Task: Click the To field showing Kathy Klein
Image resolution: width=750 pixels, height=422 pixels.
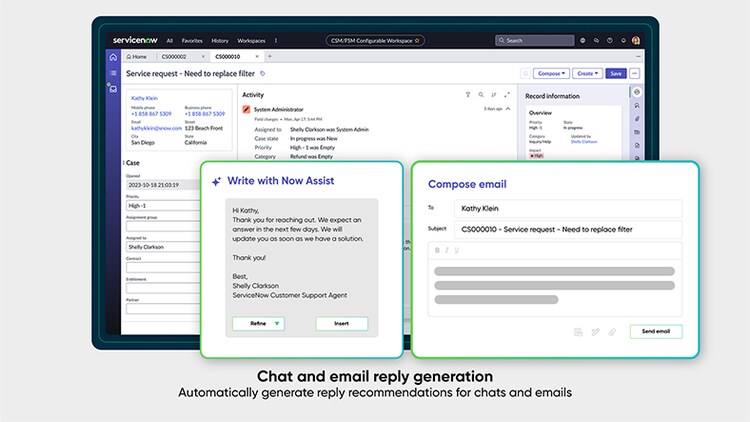Action: pyautogui.click(x=568, y=209)
